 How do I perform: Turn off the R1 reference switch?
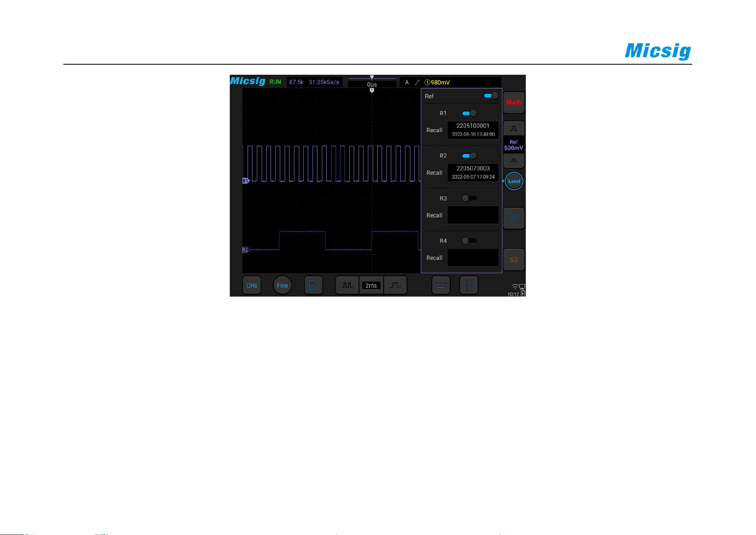[x=469, y=113]
